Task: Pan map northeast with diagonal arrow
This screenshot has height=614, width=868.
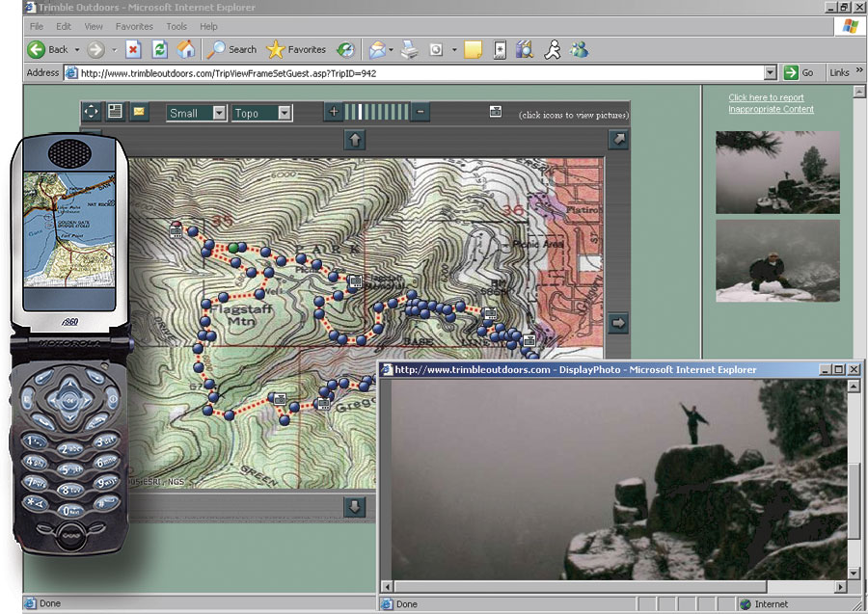Action: 618,141
